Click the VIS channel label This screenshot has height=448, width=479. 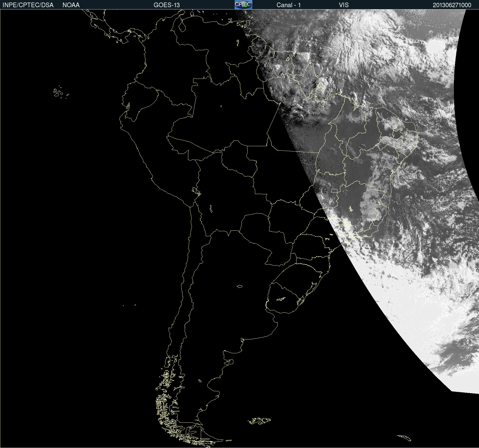(x=344, y=5)
